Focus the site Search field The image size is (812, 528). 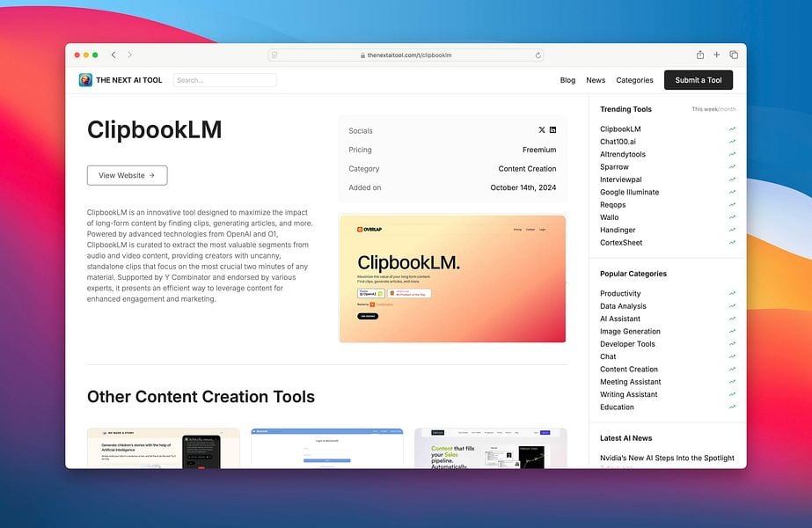(224, 80)
